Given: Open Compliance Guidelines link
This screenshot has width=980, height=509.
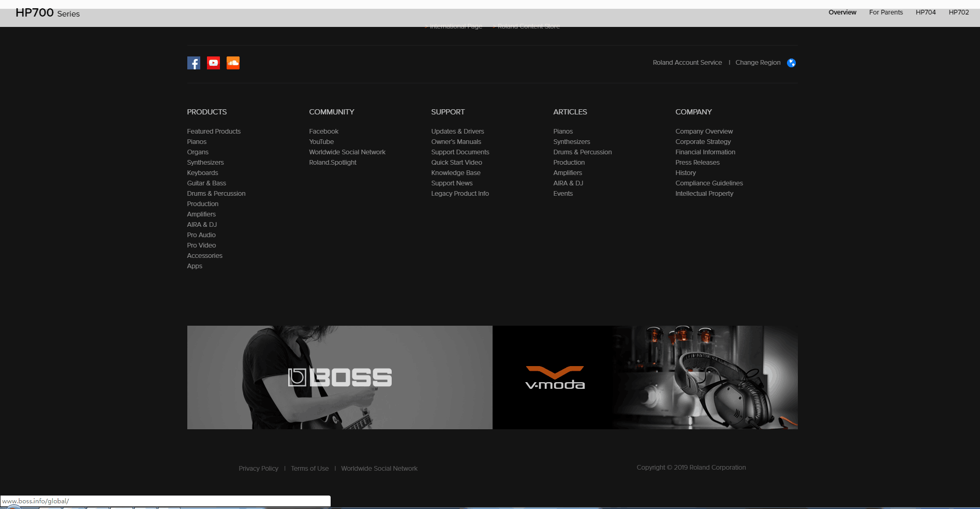Looking at the screenshot, I should [709, 183].
